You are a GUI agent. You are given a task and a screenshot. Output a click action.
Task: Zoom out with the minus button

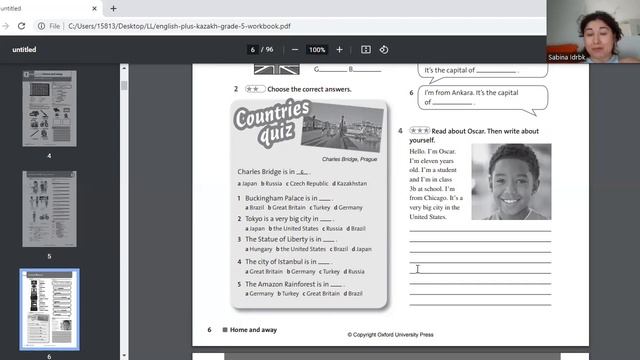click(295, 50)
